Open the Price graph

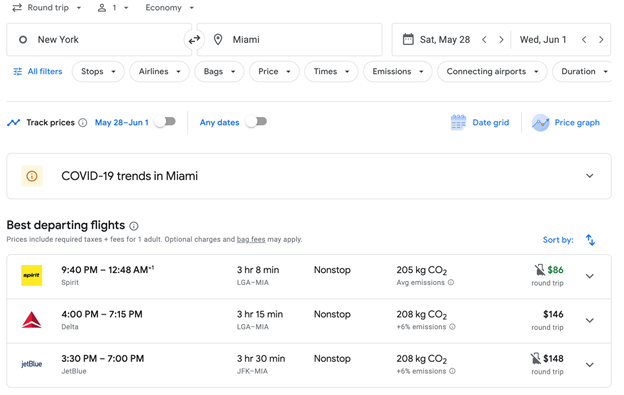point(566,123)
